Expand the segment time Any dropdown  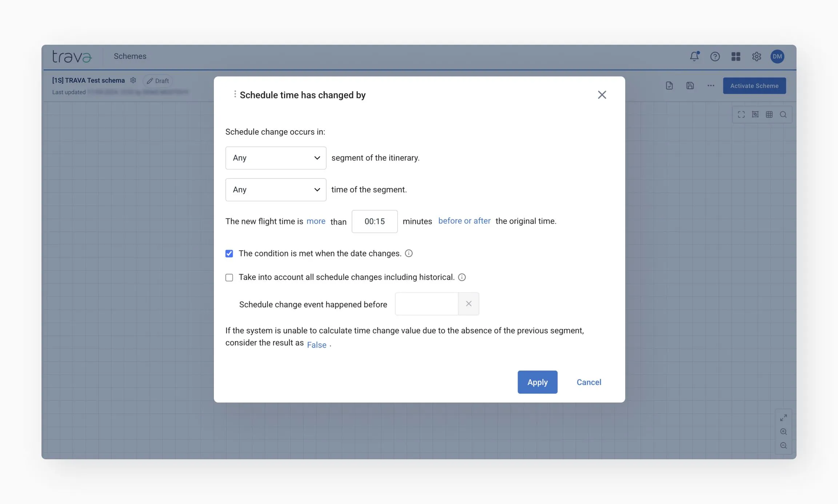coord(276,189)
